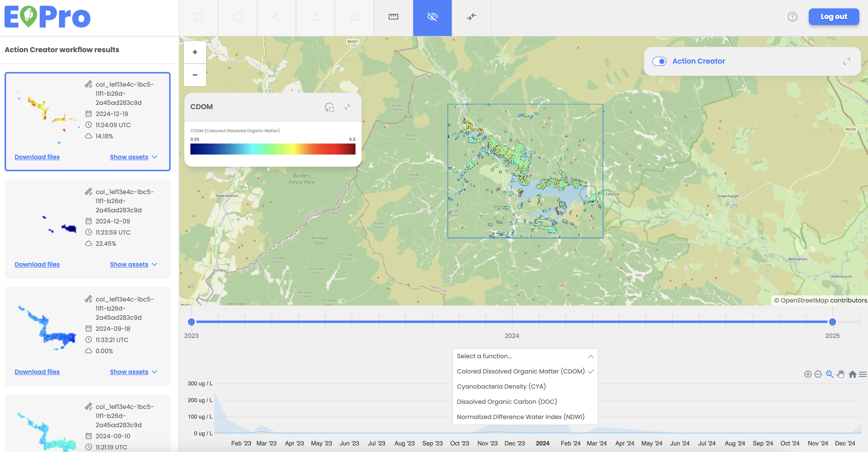Zoom in on the map
Screen dimensions: 868x452
(195, 52)
